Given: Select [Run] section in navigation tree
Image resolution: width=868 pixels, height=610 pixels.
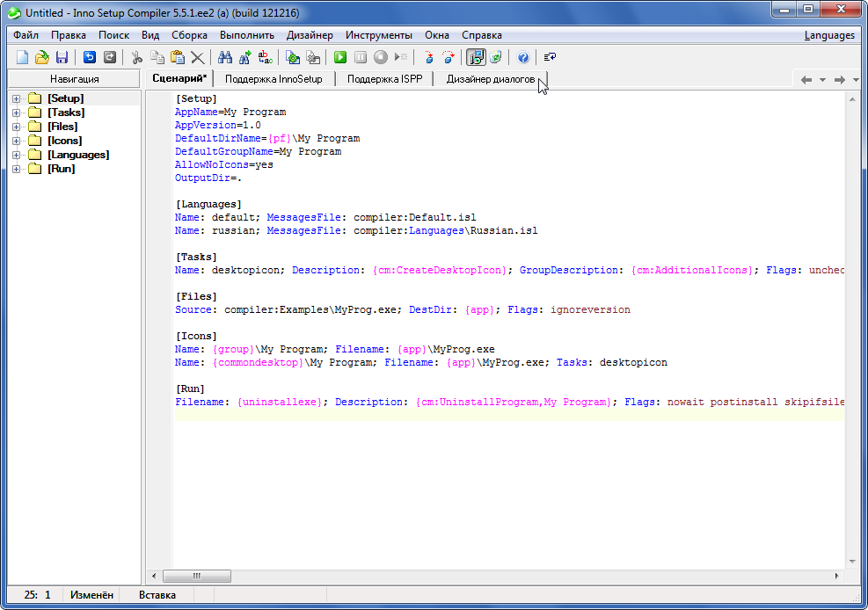Looking at the screenshot, I should click(61, 169).
